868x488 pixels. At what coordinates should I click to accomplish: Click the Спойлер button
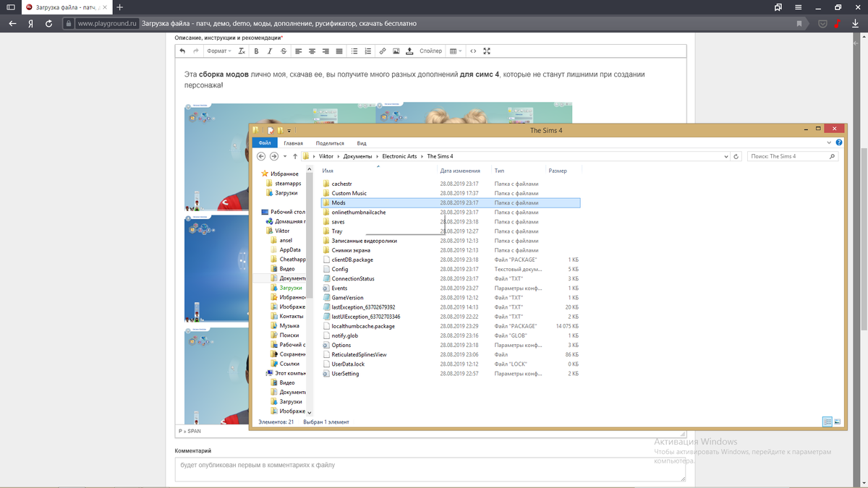[430, 51]
